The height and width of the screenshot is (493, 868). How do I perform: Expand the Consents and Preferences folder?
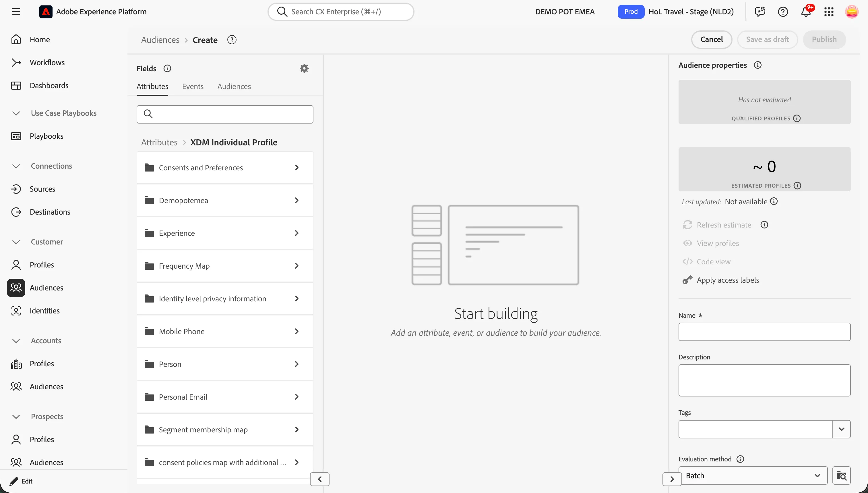[225, 167]
